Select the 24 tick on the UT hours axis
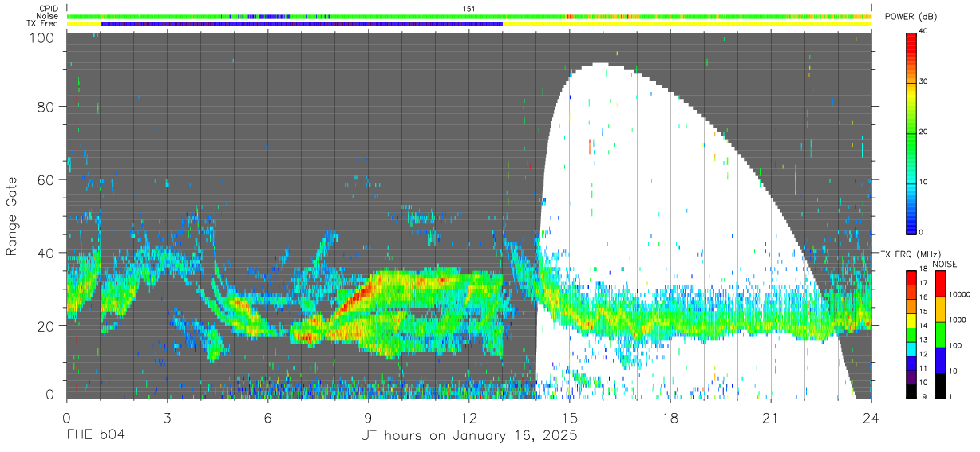The width and height of the screenshot is (980, 452). pos(871,417)
